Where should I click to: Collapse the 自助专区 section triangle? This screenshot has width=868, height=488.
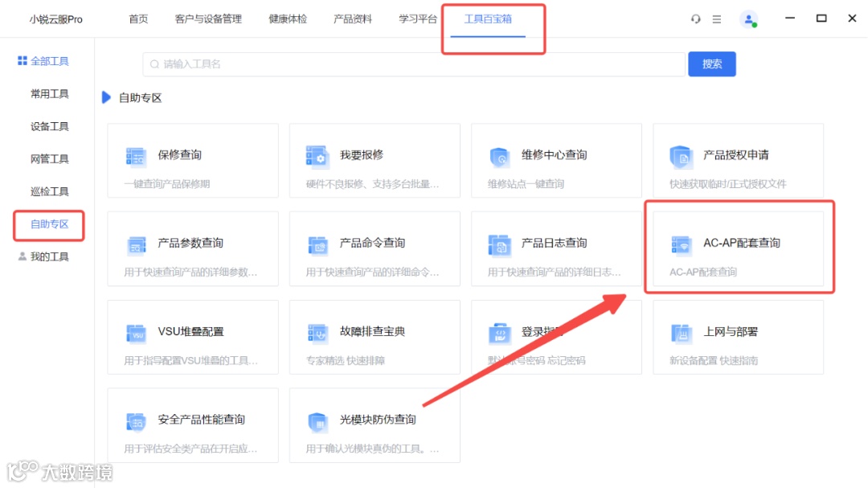point(106,97)
